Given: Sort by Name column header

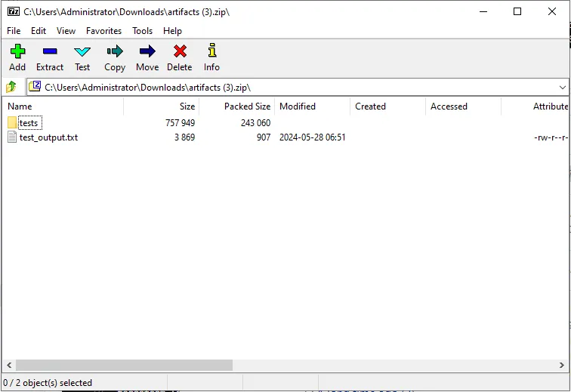Looking at the screenshot, I should point(20,106).
